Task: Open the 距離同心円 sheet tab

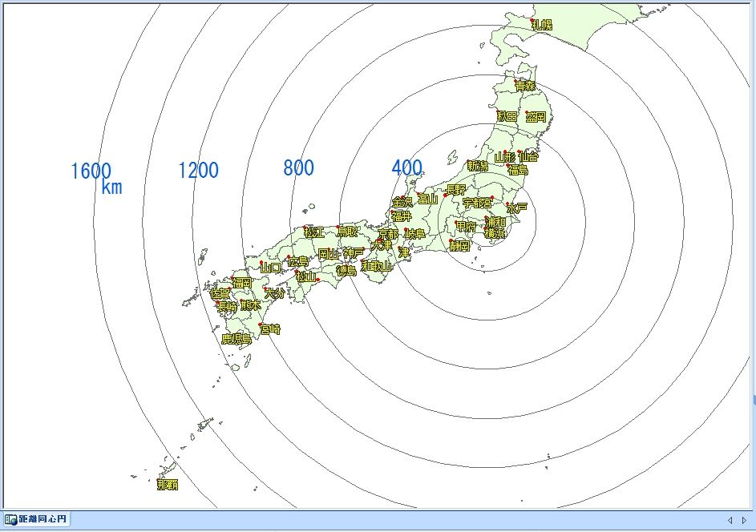Action: (x=36, y=519)
